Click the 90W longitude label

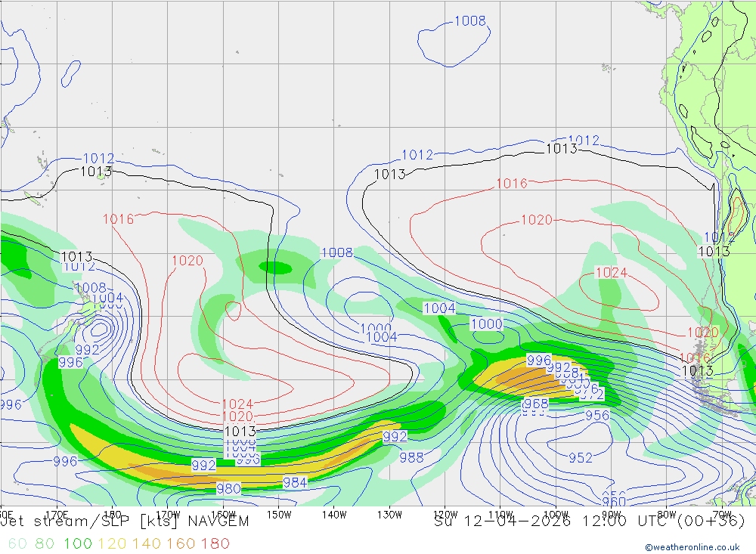[612, 515]
